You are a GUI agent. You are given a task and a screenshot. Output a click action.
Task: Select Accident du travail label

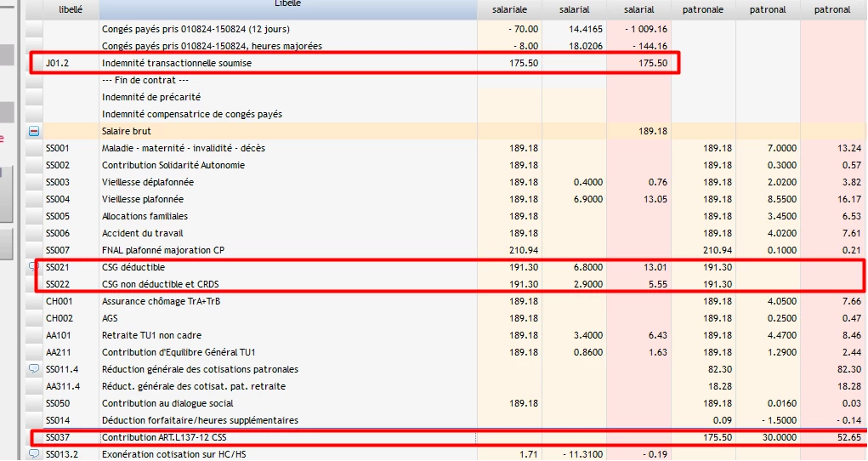point(142,233)
